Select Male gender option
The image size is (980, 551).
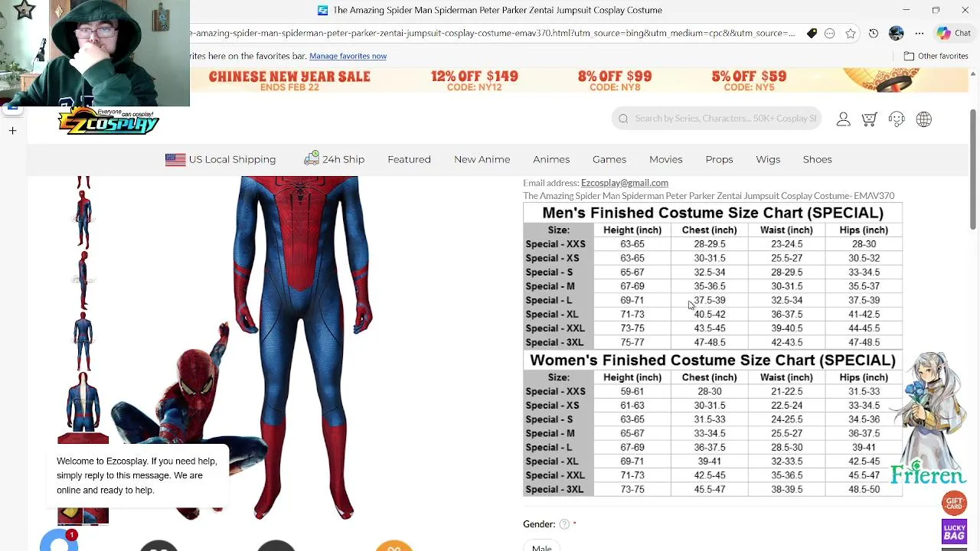pos(542,546)
